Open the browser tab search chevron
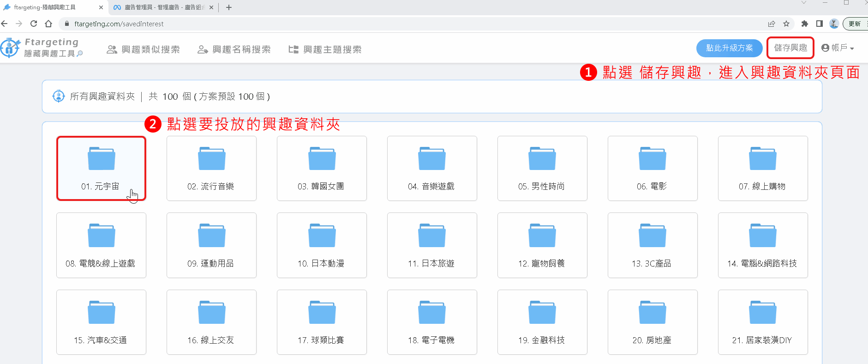Screen dimensions: 868x364 (x=804, y=3)
